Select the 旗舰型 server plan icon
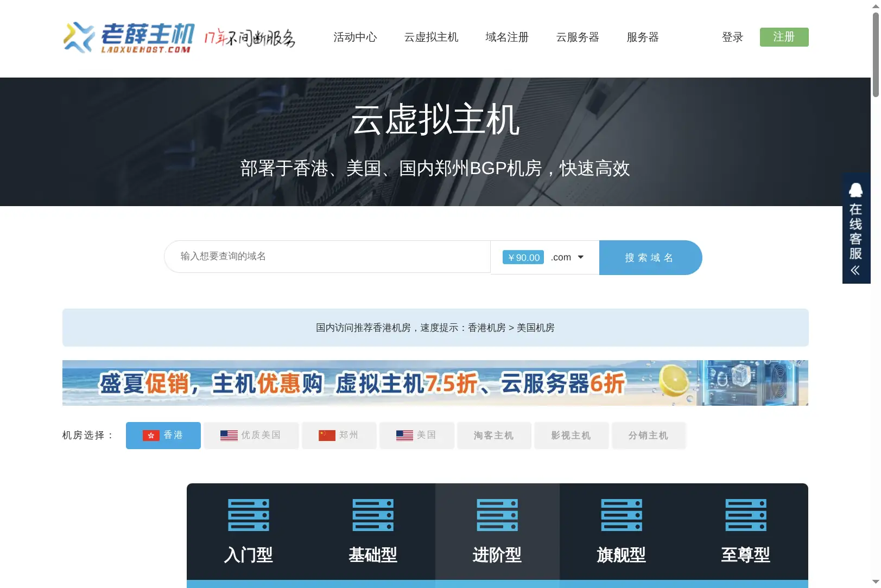Screen dimensions: 881x588 point(622,515)
